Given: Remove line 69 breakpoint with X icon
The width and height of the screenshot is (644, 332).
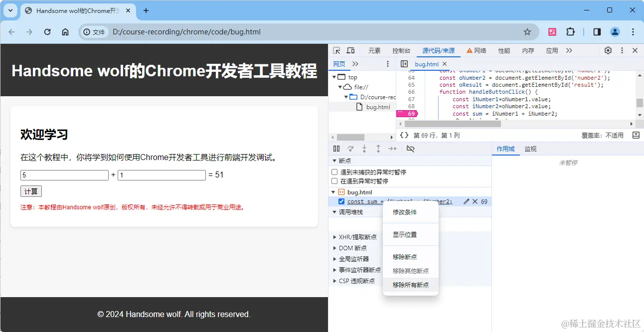Looking at the screenshot, I should click(475, 201).
